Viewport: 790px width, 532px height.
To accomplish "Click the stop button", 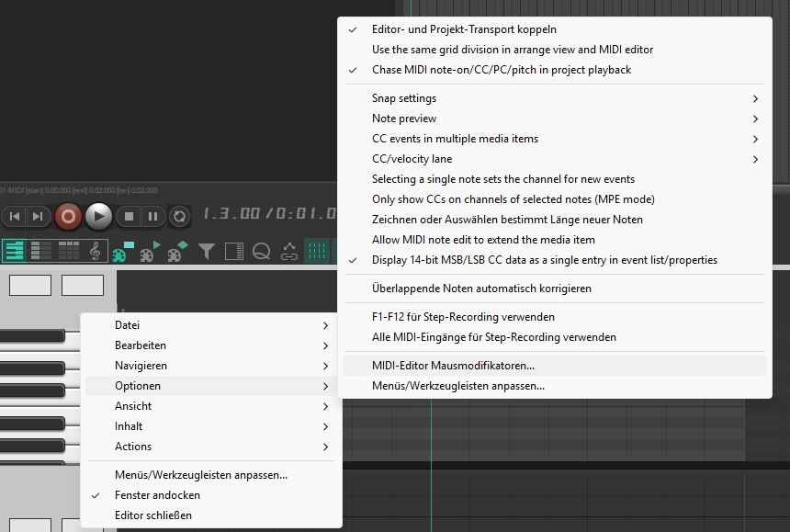I will 130,217.
